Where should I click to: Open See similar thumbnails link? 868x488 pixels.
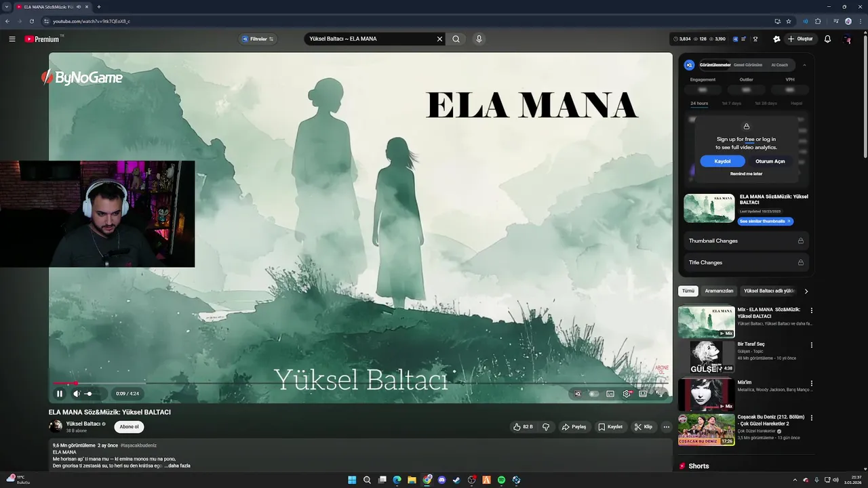(x=765, y=222)
